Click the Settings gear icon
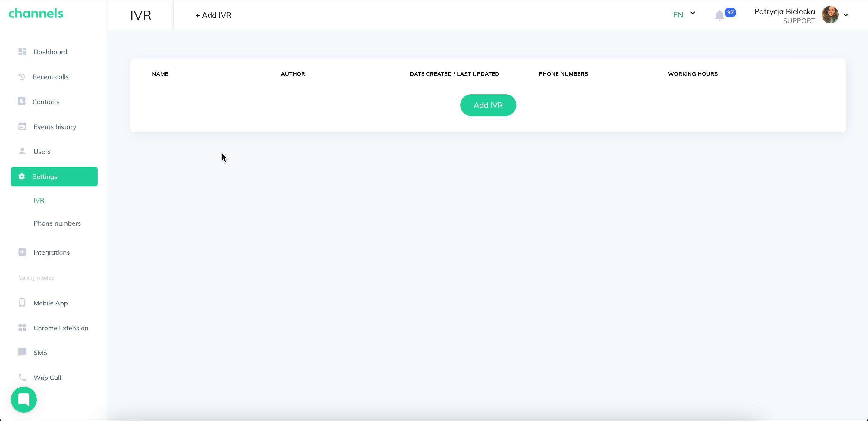Viewport: 868px width, 421px height. [22, 176]
